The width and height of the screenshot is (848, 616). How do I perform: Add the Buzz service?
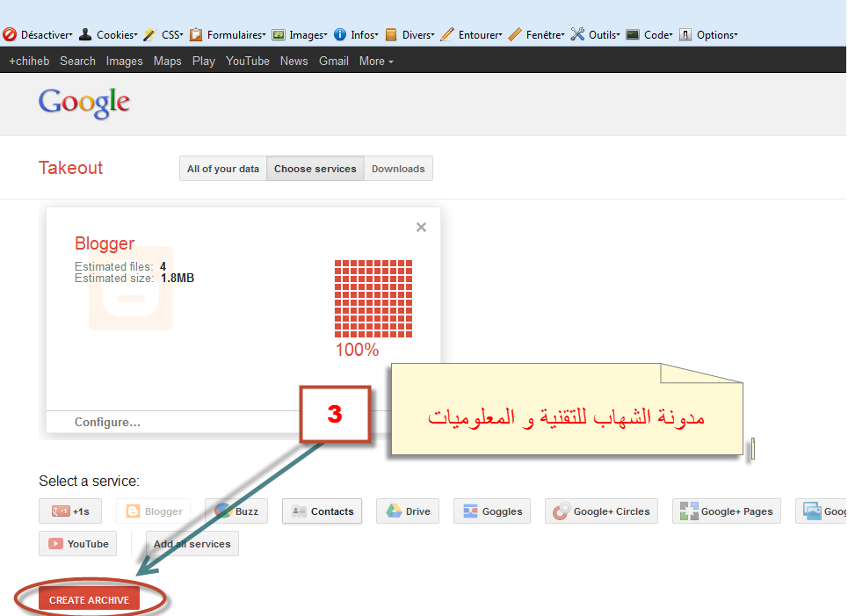pos(236,511)
